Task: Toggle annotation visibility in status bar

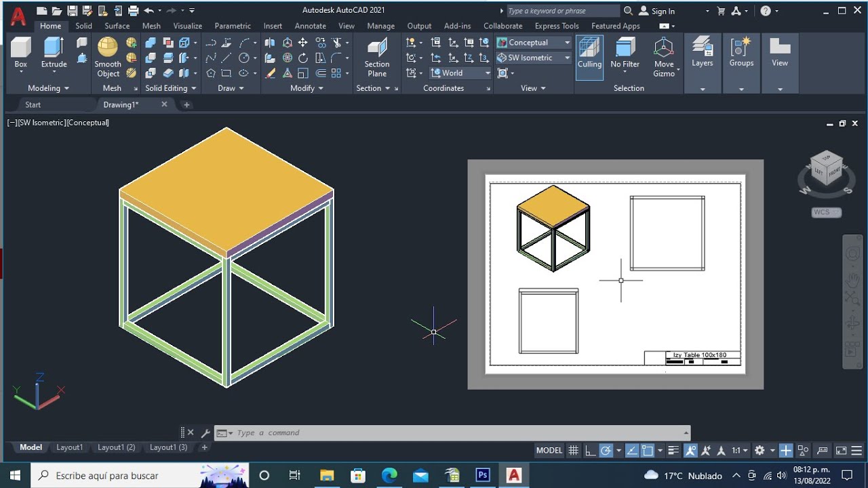Action: (690, 450)
